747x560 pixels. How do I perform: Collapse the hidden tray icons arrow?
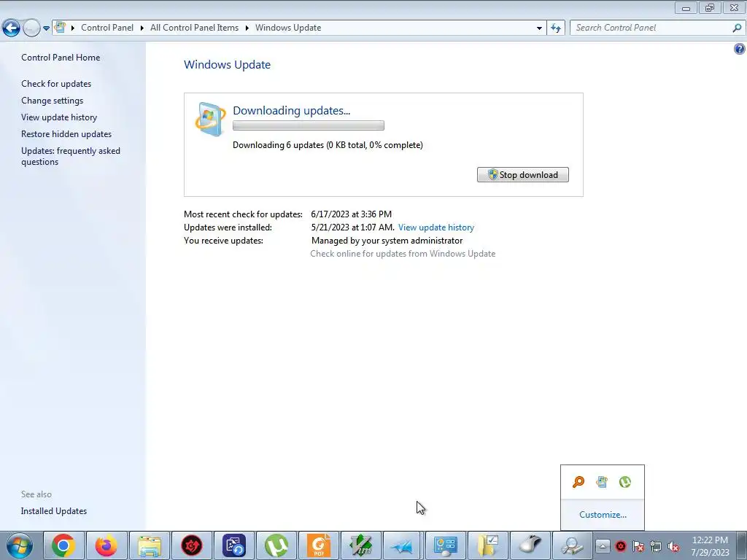602,546
